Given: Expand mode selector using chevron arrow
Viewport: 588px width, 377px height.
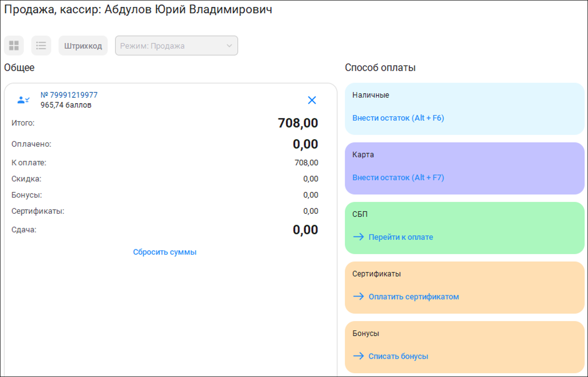Looking at the screenshot, I should (x=229, y=46).
